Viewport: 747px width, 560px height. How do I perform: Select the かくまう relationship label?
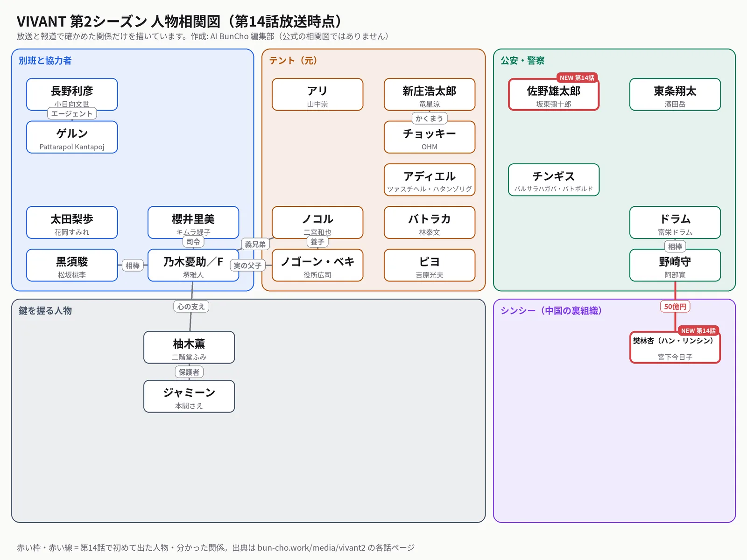pyautogui.click(x=430, y=118)
